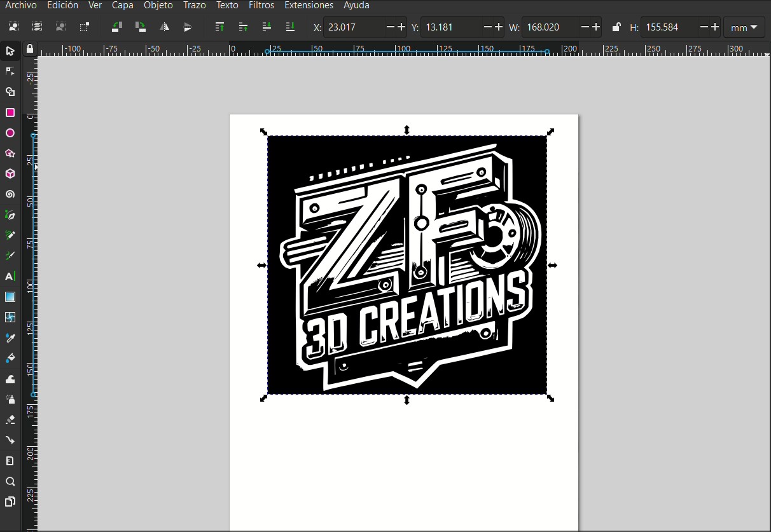Activate the Spiral tool
The width and height of the screenshot is (771, 532).
[10, 194]
